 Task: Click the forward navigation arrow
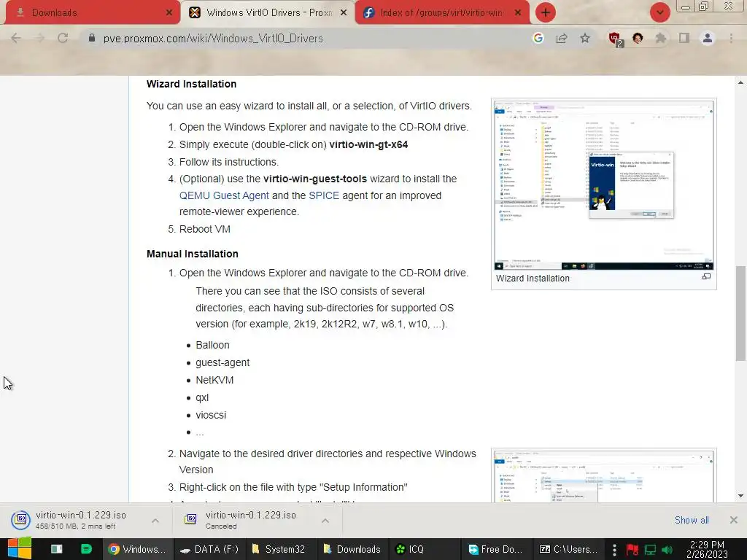[39, 38]
